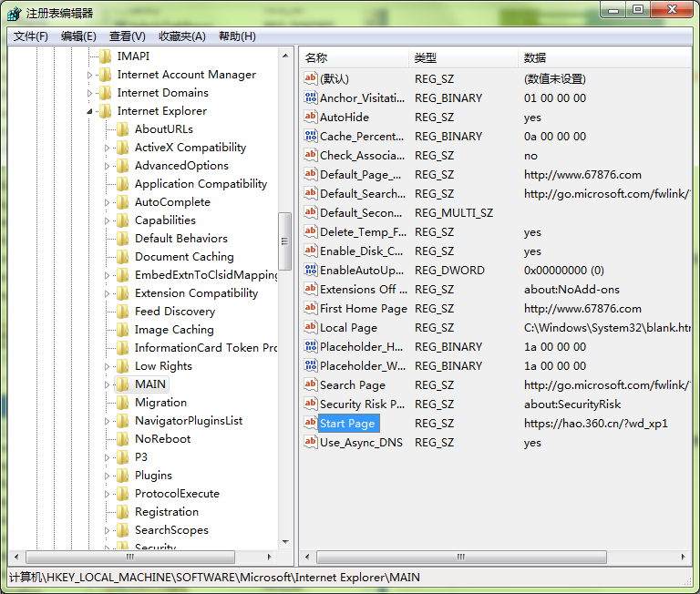Sort by the 名称 column header
This screenshot has width=700, height=594.
pos(354,57)
